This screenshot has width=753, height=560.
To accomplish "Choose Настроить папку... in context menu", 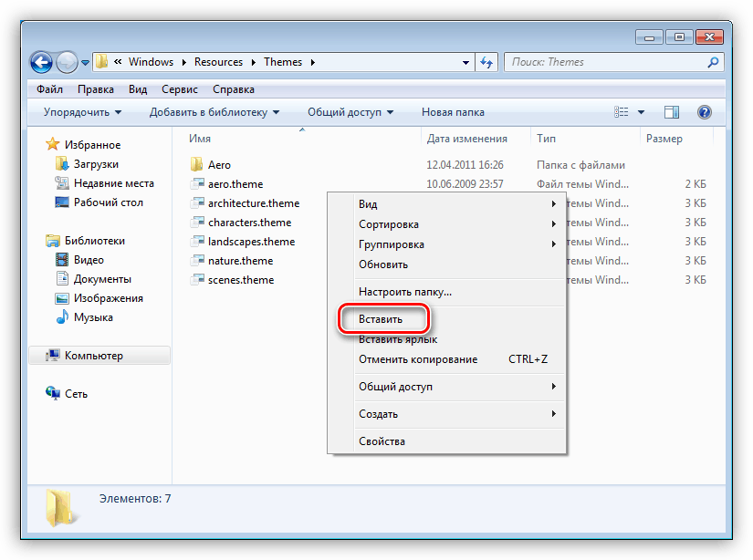I will click(446, 292).
